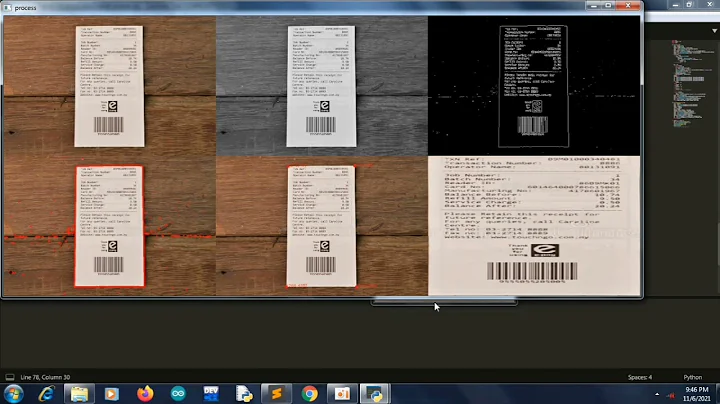Show hidden system tray icons
Screen dimensions: 720x404
tap(657, 394)
